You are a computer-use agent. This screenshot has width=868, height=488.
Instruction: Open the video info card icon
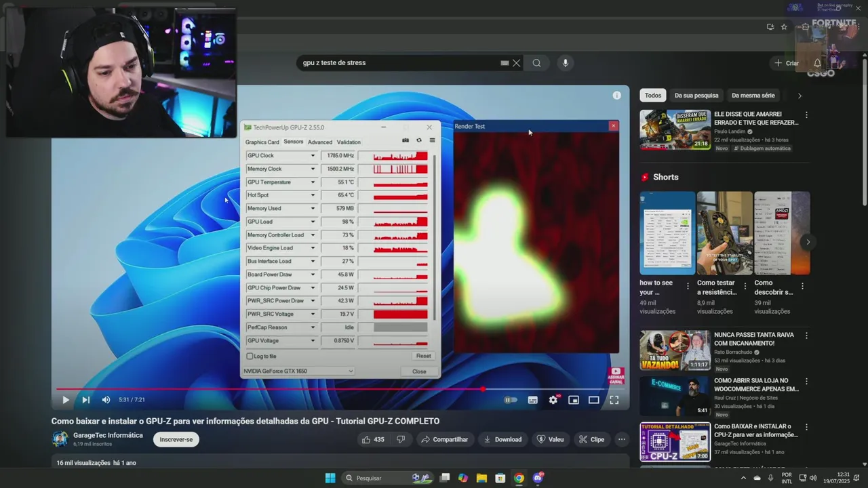(x=616, y=96)
